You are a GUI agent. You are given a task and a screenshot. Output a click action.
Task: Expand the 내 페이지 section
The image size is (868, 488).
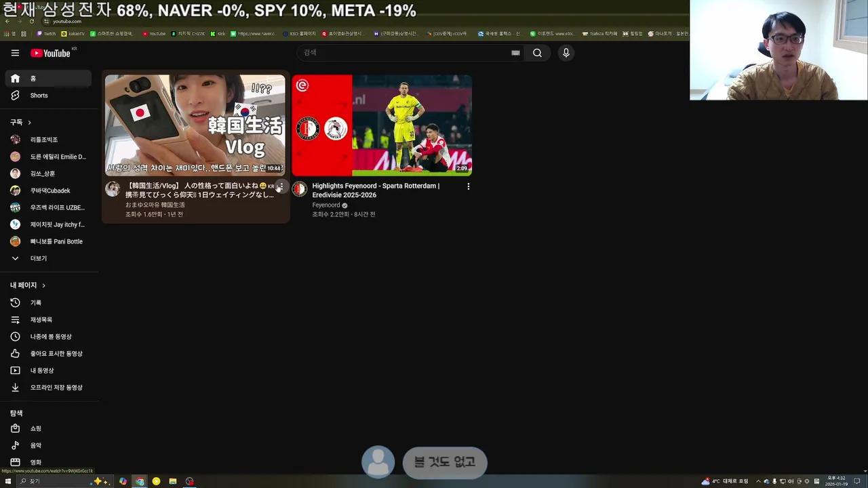click(28, 285)
